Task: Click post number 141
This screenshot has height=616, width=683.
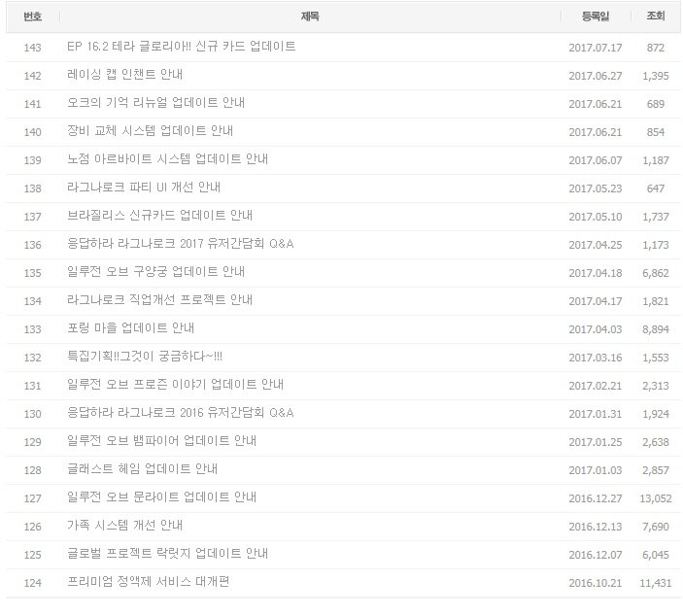Action: pos(33,104)
